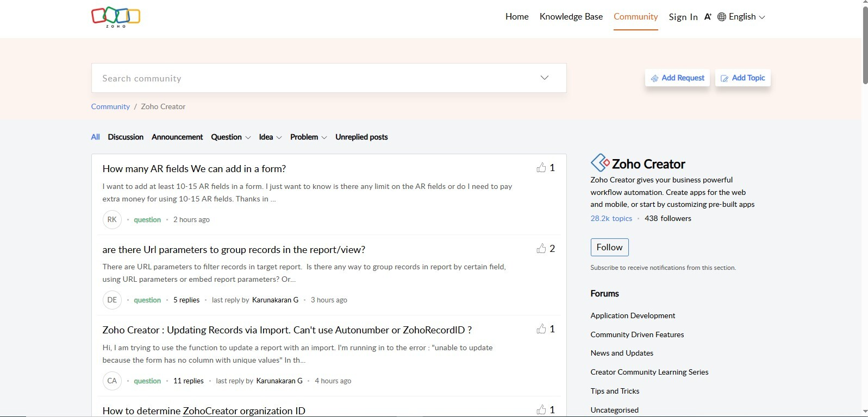Click question tag on the RK post
Viewport: 868px width, 417px height.
point(147,219)
